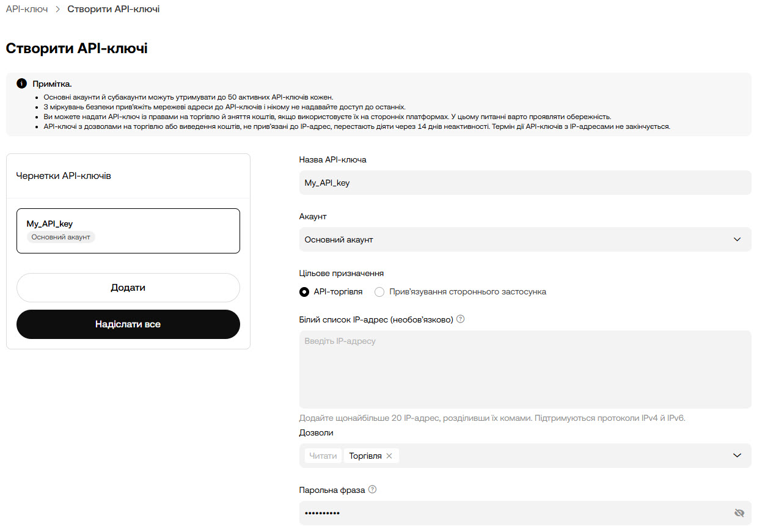Go back to API-ключ breadcrumb

pyautogui.click(x=27, y=10)
